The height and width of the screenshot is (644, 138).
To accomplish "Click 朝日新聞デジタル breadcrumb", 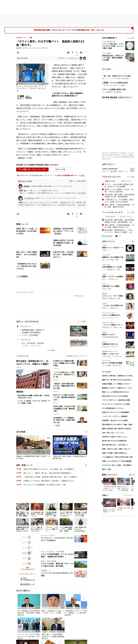I will point(21,38).
